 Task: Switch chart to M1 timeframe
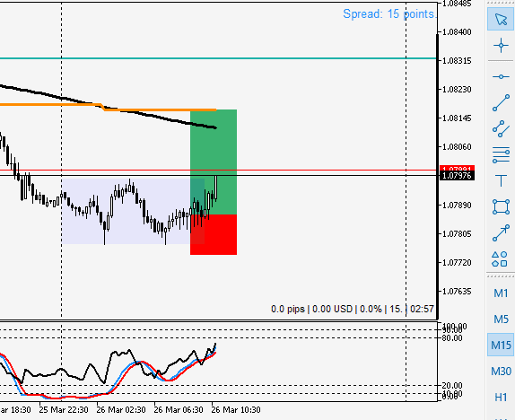point(501,293)
